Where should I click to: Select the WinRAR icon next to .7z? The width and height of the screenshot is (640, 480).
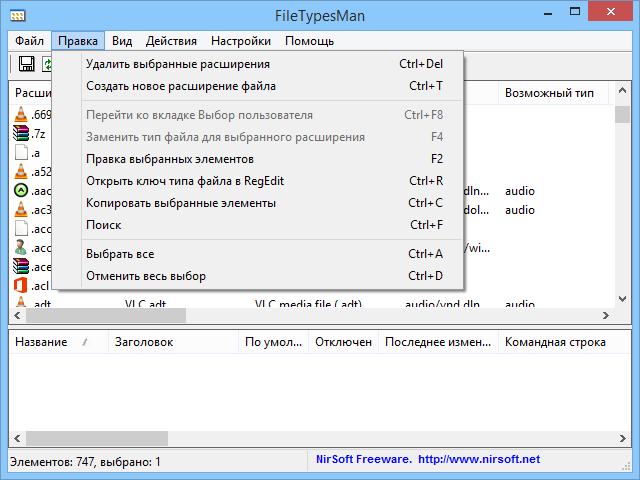click(x=21, y=133)
